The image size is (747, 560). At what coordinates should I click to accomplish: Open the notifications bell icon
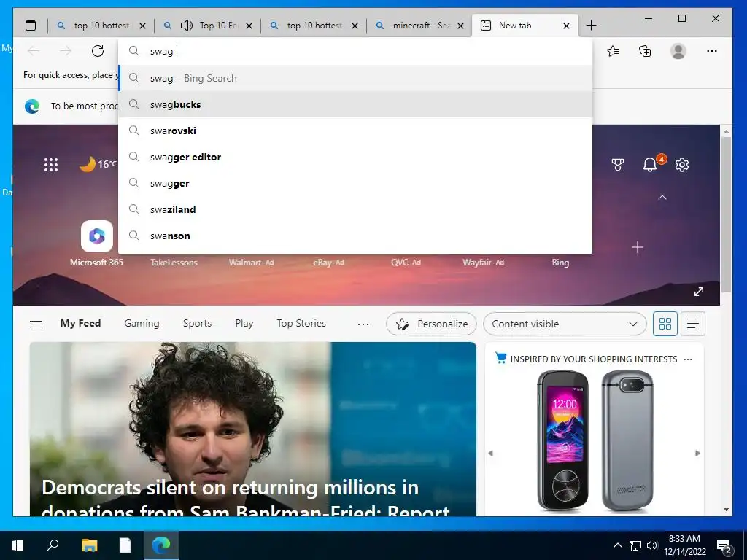pyautogui.click(x=650, y=164)
